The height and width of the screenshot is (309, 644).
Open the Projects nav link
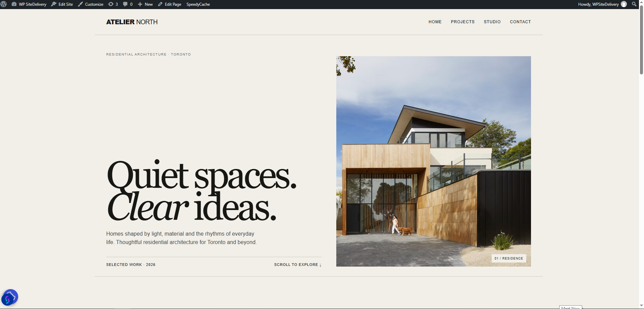click(463, 22)
